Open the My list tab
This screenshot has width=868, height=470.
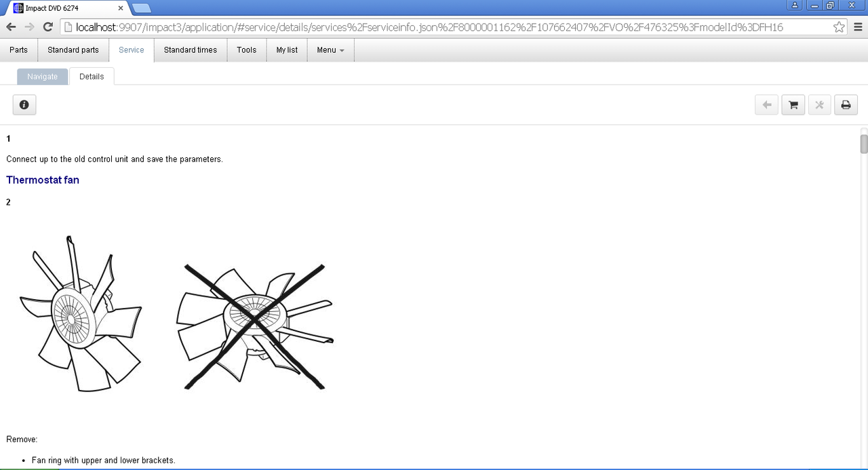pos(287,50)
